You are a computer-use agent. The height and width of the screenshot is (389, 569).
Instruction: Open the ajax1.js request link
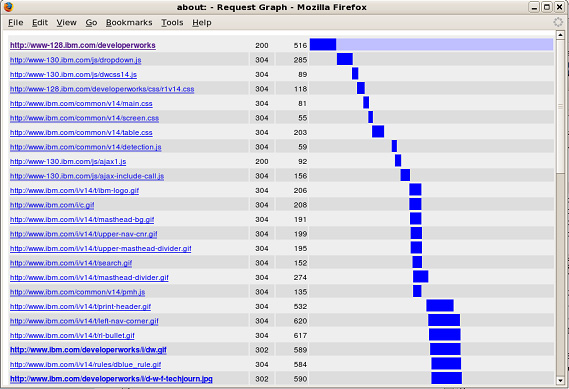tap(68, 161)
